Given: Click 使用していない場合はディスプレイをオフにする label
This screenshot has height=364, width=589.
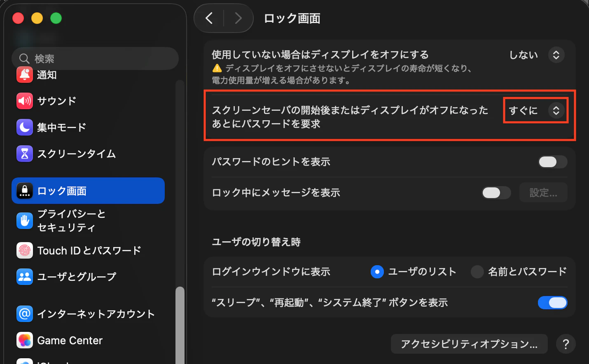Looking at the screenshot, I should click(x=320, y=55).
